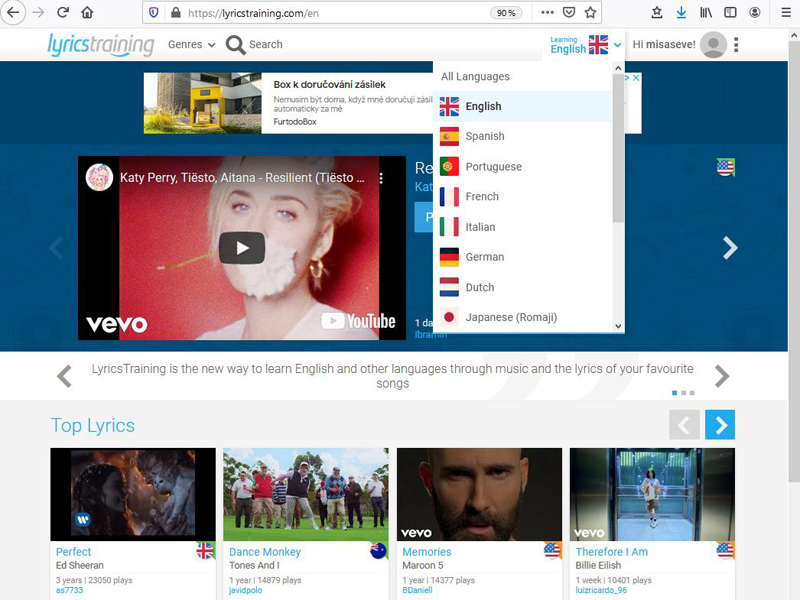Screen dimensions: 800x600
Task: Advance the hero carousel right arrow
Action: pyautogui.click(x=730, y=248)
